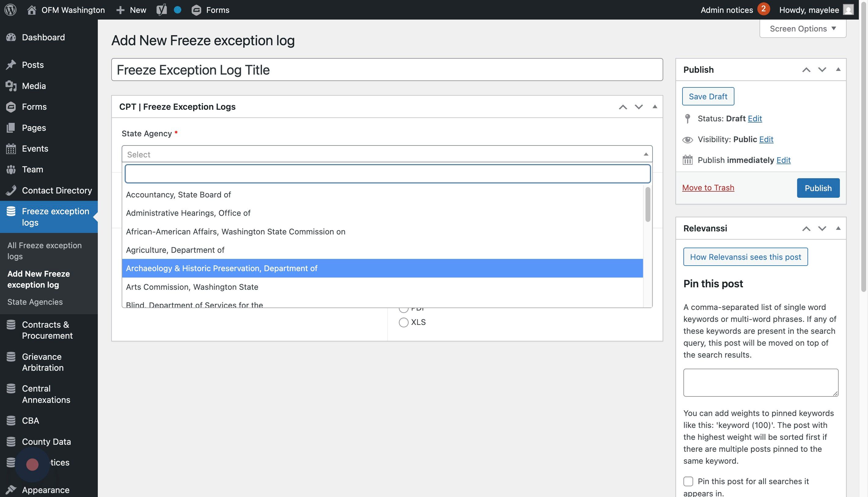Click the Save Draft button
This screenshot has height=497, width=868.
(x=708, y=96)
